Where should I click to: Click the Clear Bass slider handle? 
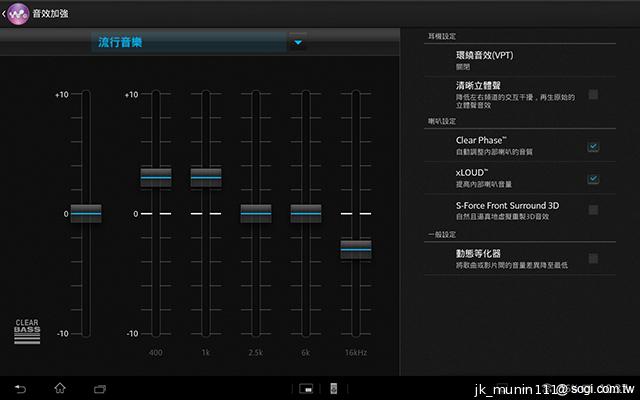86,213
